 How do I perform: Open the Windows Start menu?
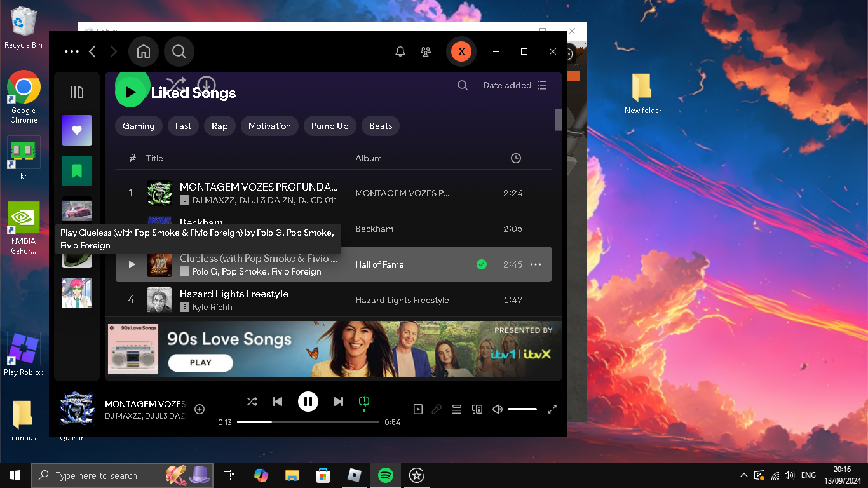[x=15, y=475]
